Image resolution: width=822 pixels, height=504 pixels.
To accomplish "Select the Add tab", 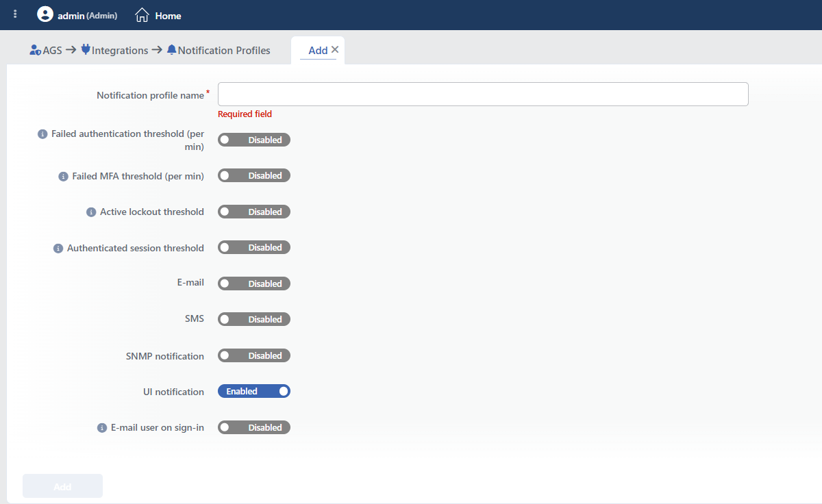I will [x=318, y=50].
